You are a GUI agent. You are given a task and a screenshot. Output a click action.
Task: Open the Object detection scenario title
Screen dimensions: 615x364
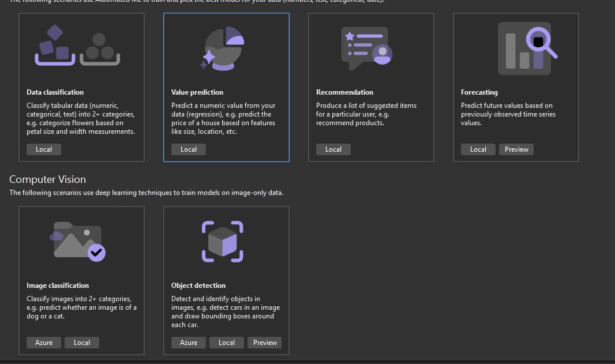tap(198, 286)
